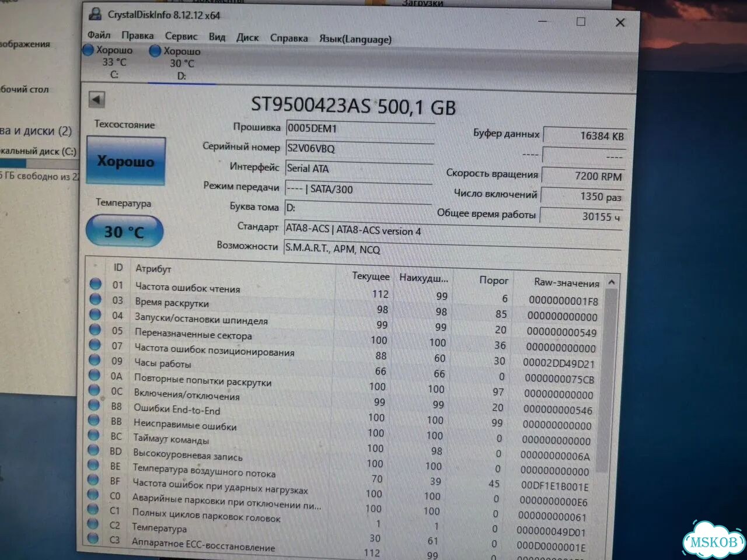
Task: Maximize the CrystalDiskInfo window
Action: (x=581, y=22)
